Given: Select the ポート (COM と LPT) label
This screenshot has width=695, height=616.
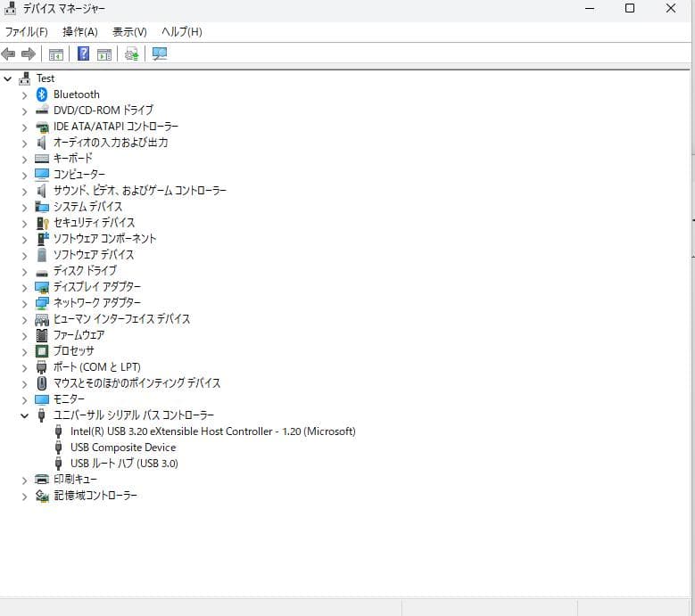Looking at the screenshot, I should tap(96, 367).
